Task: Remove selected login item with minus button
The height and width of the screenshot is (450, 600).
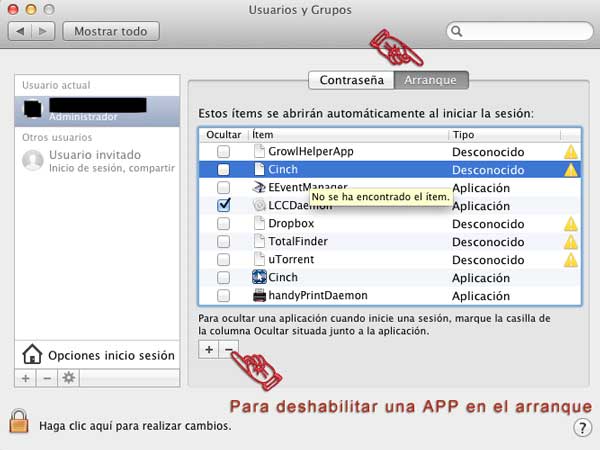Action: coord(228,349)
